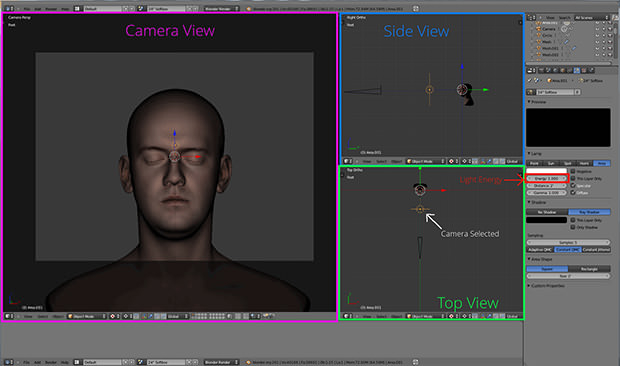The image size is (620, 366).
Task: Open the All Scenes outliner dropdown
Action: (592, 18)
